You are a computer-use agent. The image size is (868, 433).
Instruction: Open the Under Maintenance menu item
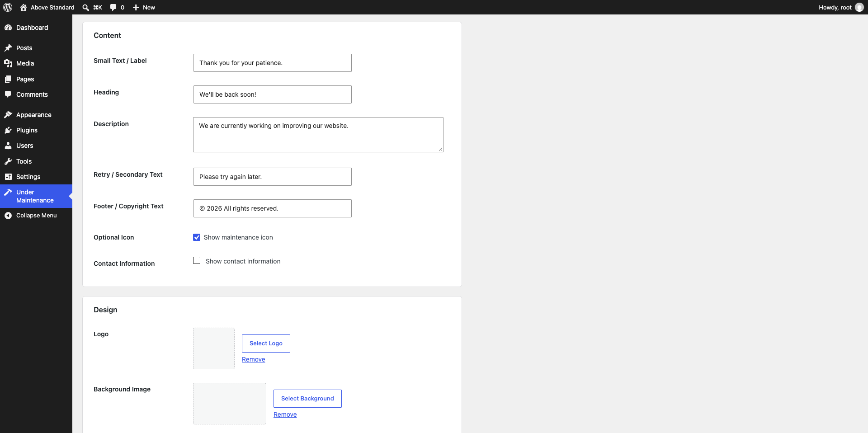coord(36,196)
